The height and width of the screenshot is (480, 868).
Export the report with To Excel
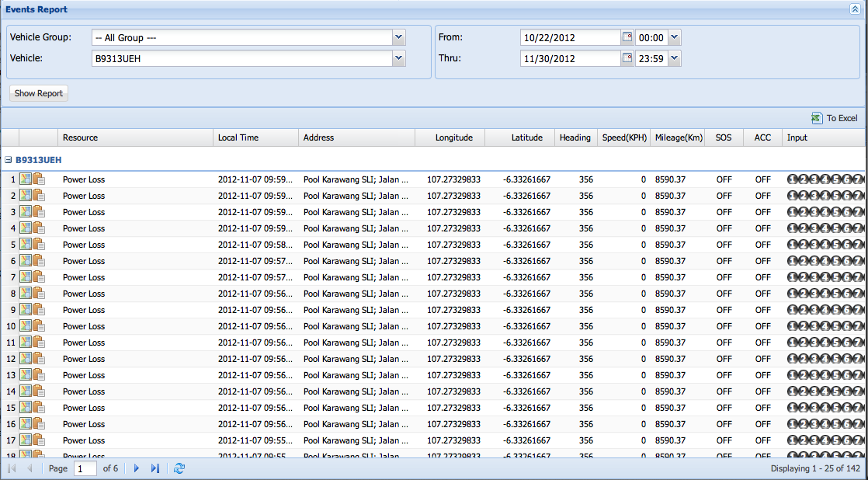835,118
